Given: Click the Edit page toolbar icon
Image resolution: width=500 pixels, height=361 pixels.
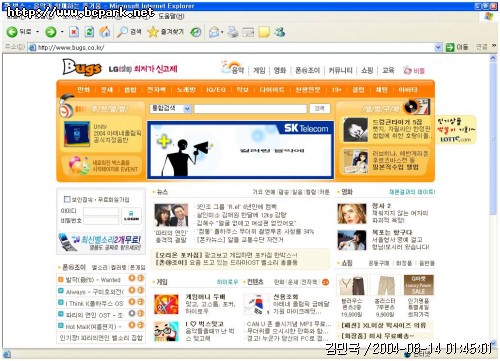Looking at the screenshot, I should 248,32.
